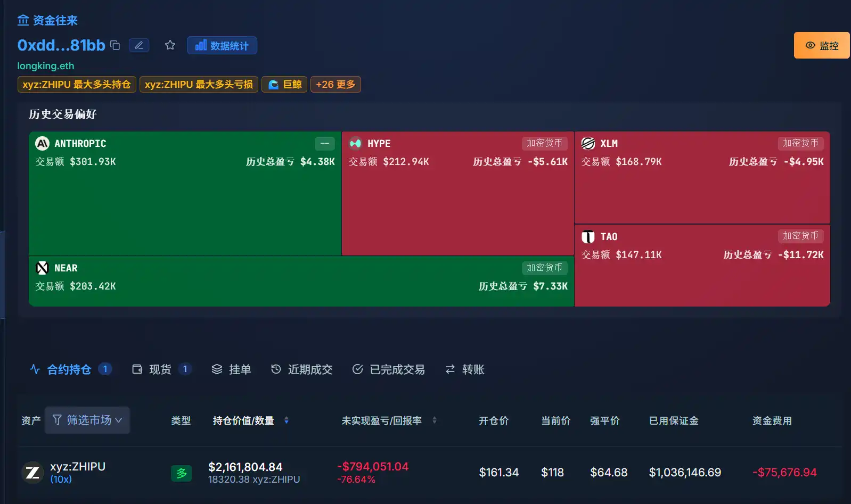851x504 pixels.
Task: Click the XLM token icon
Action: pyautogui.click(x=588, y=143)
